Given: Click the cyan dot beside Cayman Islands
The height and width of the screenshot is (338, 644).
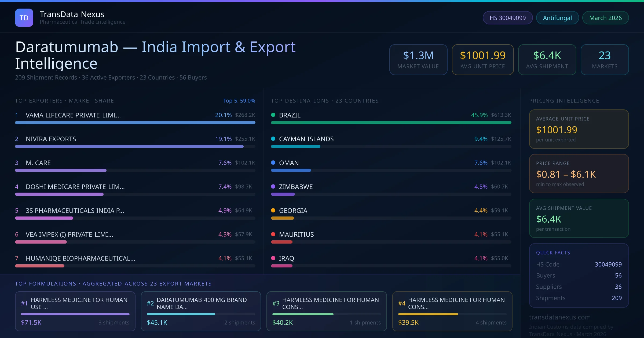Looking at the screenshot, I should (273, 139).
